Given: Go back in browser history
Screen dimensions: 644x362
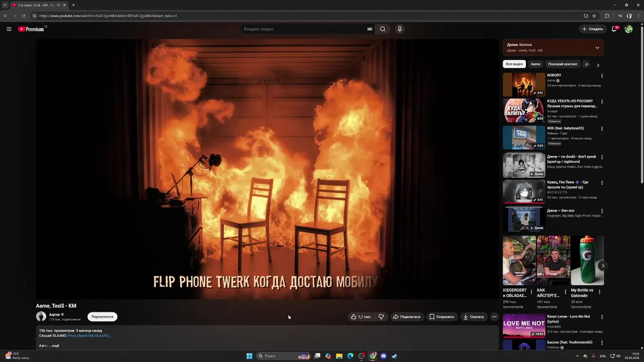Looking at the screenshot, I should point(6,16).
